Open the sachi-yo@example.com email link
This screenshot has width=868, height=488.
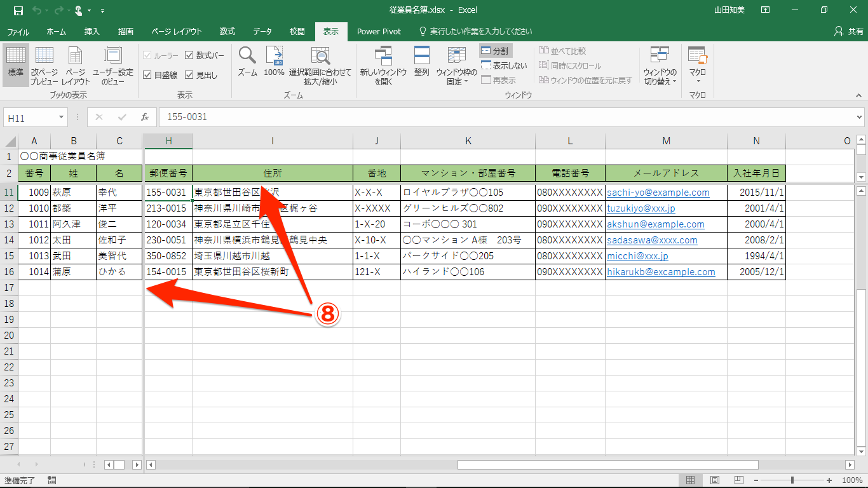coord(658,193)
